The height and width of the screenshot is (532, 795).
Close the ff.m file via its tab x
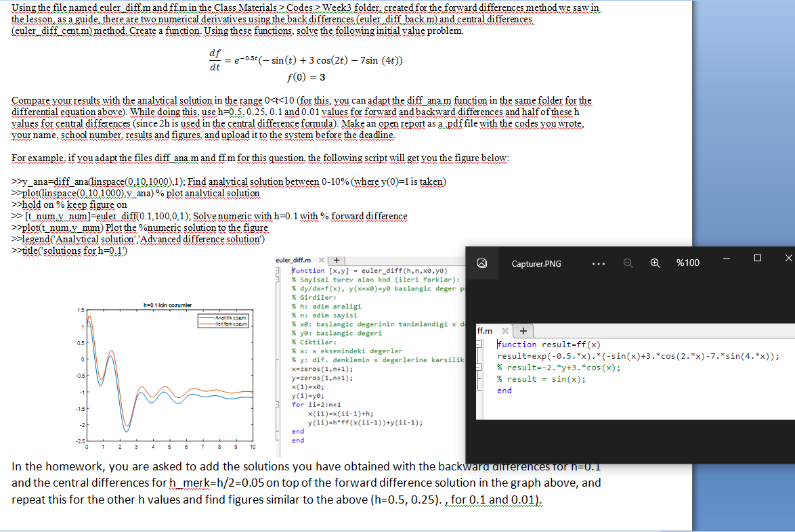coord(506,331)
